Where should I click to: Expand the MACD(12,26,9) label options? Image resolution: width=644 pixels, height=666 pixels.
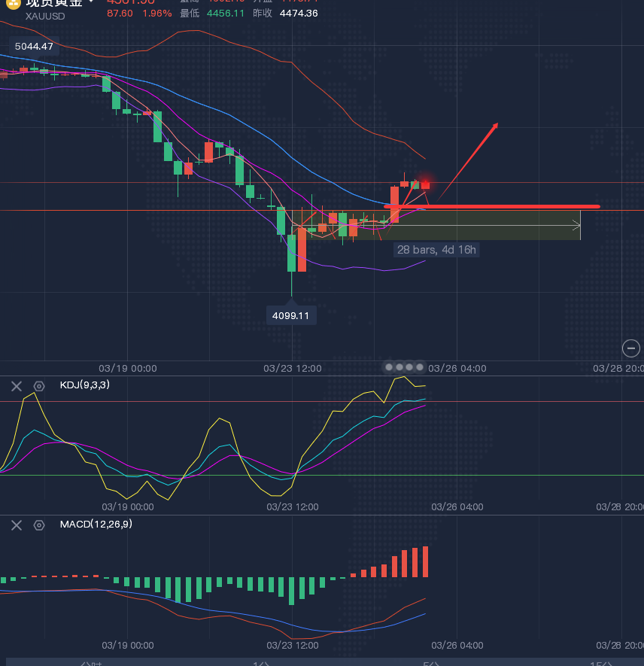(96, 524)
